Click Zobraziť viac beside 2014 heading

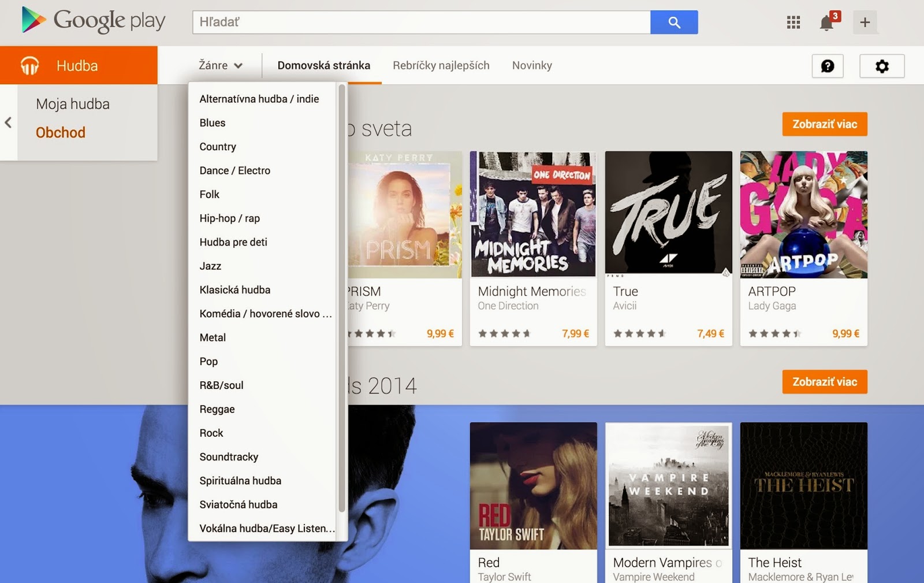tap(825, 382)
